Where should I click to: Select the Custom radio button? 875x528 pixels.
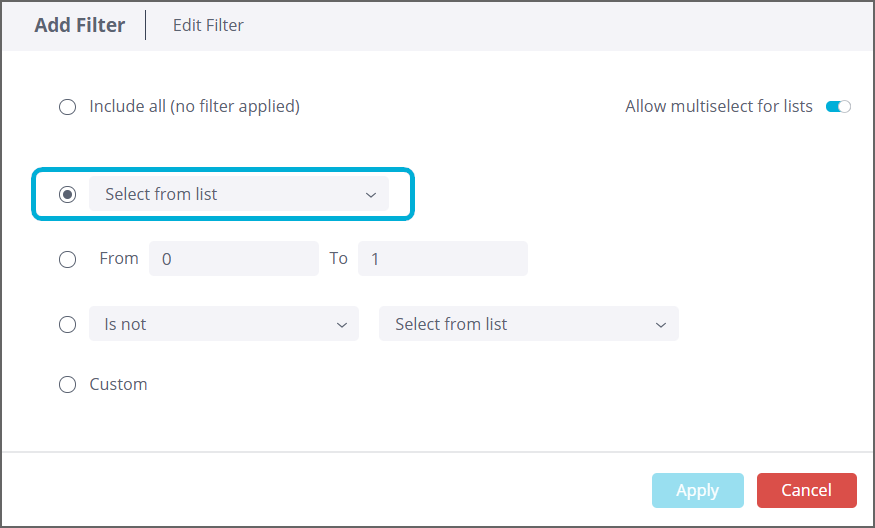pyautogui.click(x=67, y=384)
